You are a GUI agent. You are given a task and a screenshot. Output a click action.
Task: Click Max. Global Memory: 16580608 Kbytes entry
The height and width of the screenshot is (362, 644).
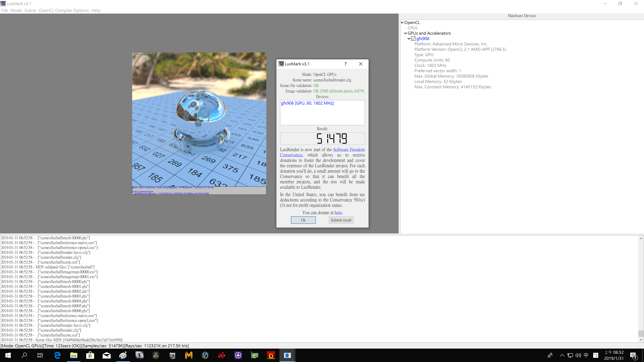[x=451, y=76]
